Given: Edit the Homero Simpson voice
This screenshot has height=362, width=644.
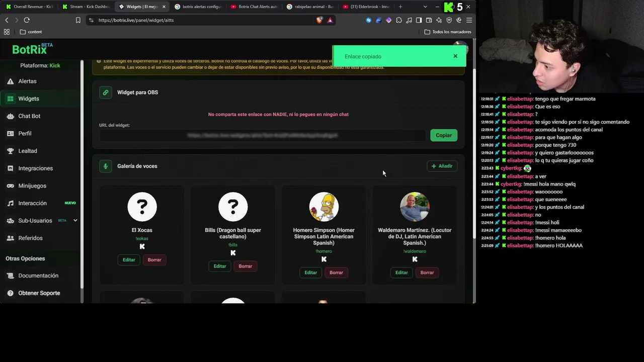Looking at the screenshot, I should (x=310, y=273).
